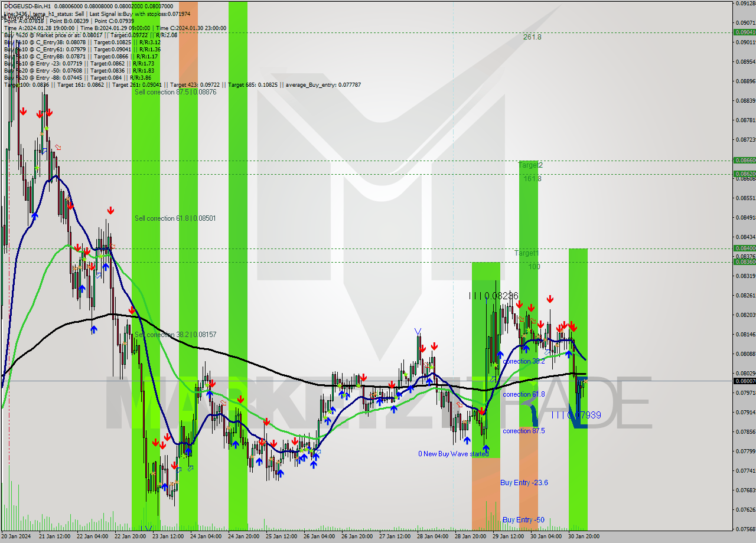Select the 'correction 61.8' label

[x=524, y=394]
